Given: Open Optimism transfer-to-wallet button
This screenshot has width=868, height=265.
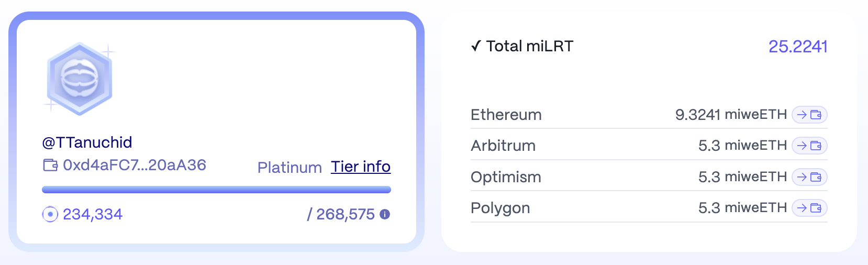Looking at the screenshot, I should [809, 177].
